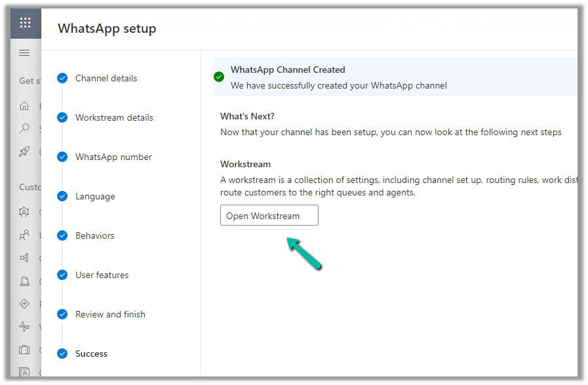Click the Open Workstream button
This screenshot has height=385, width=588.
pyautogui.click(x=269, y=216)
